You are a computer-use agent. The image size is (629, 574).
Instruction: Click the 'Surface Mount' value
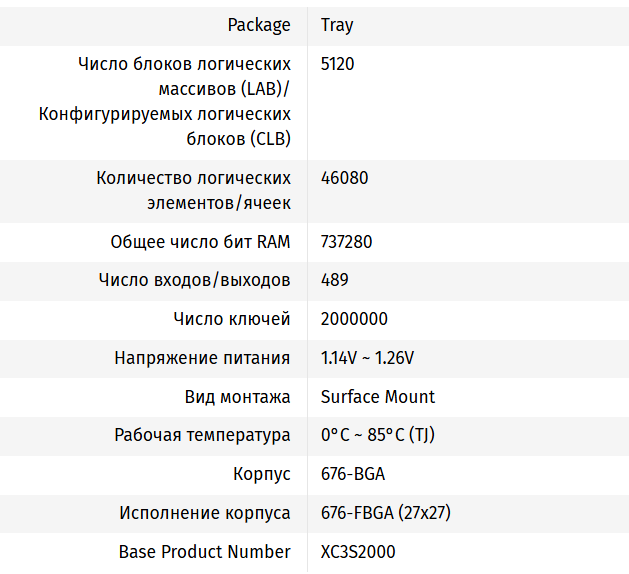tap(378, 397)
